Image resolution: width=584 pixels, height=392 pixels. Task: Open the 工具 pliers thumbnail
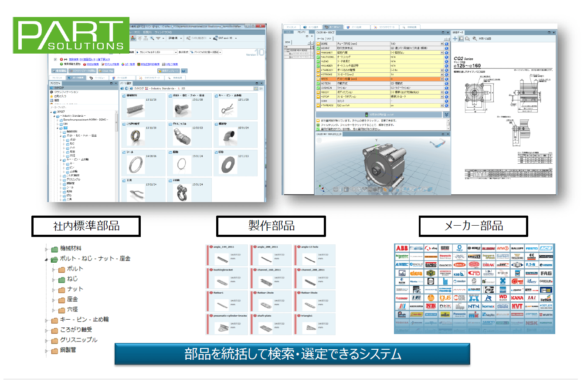point(136,193)
